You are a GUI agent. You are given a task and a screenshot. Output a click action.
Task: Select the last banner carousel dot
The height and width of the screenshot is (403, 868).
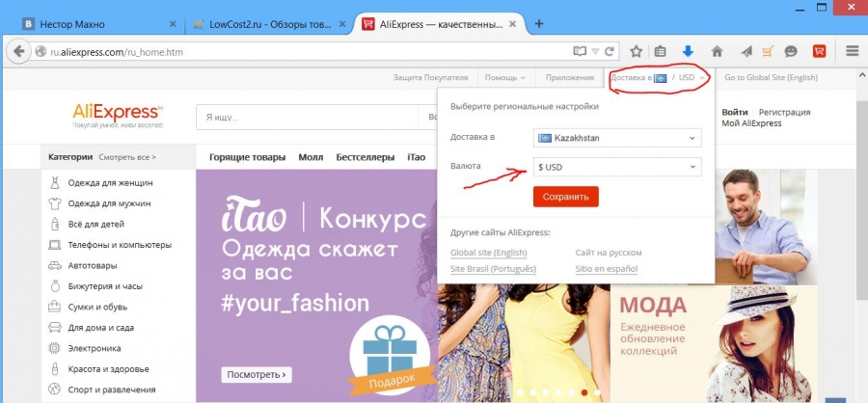point(597,392)
